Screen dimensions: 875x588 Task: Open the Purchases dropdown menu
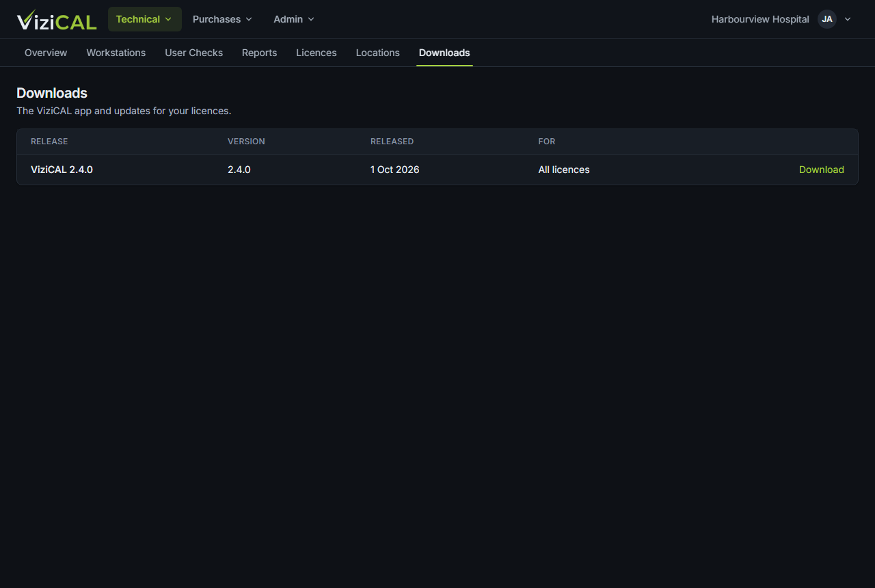(222, 19)
